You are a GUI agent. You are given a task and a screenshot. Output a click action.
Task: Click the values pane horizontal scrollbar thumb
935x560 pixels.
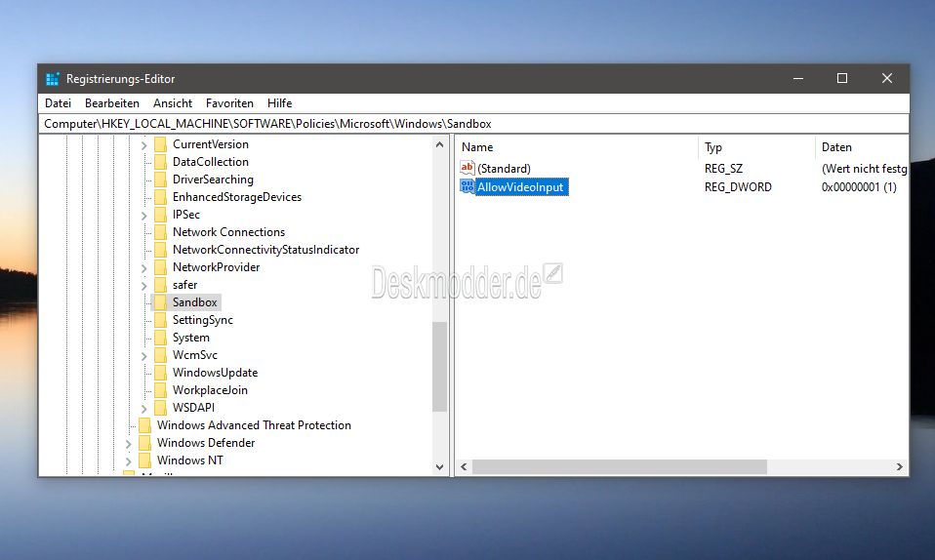(x=620, y=467)
